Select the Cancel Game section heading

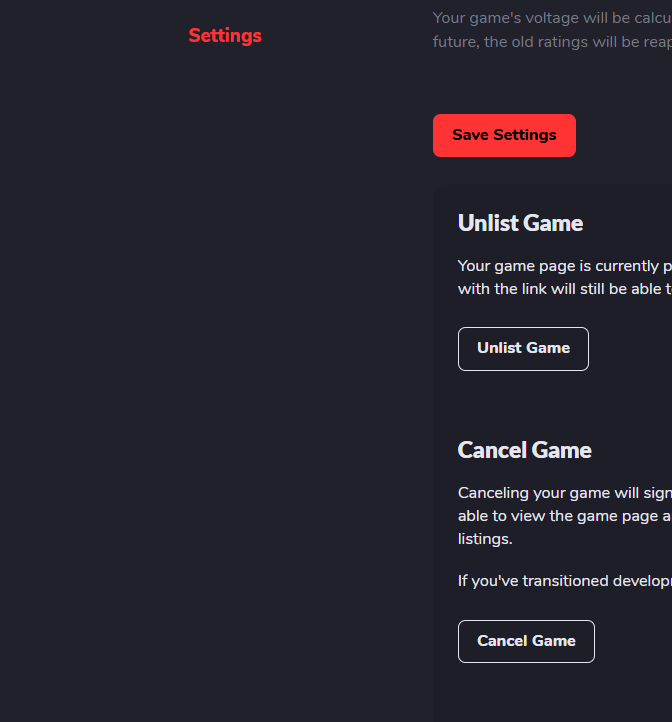coord(525,450)
